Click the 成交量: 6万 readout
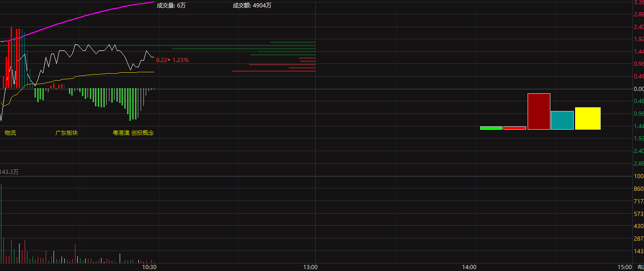Image resolution: width=644 pixels, height=271 pixels. [171, 6]
